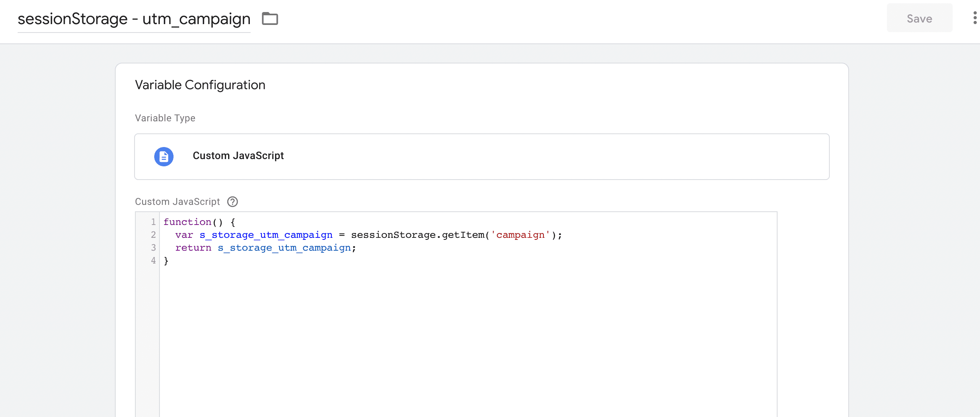
Task: Open the Custom JavaScript help question mark
Action: pos(233,202)
